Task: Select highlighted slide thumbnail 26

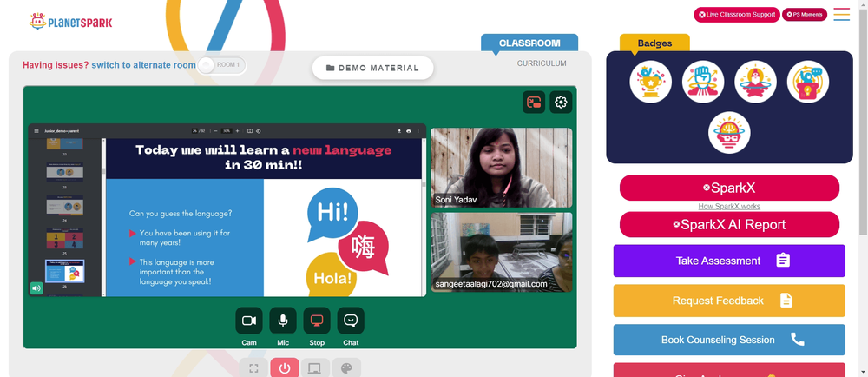Action: (x=65, y=271)
